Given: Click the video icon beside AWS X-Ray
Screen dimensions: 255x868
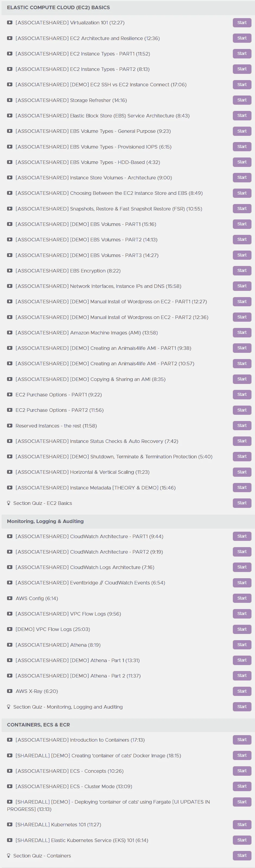Looking at the screenshot, I should click(10, 691).
